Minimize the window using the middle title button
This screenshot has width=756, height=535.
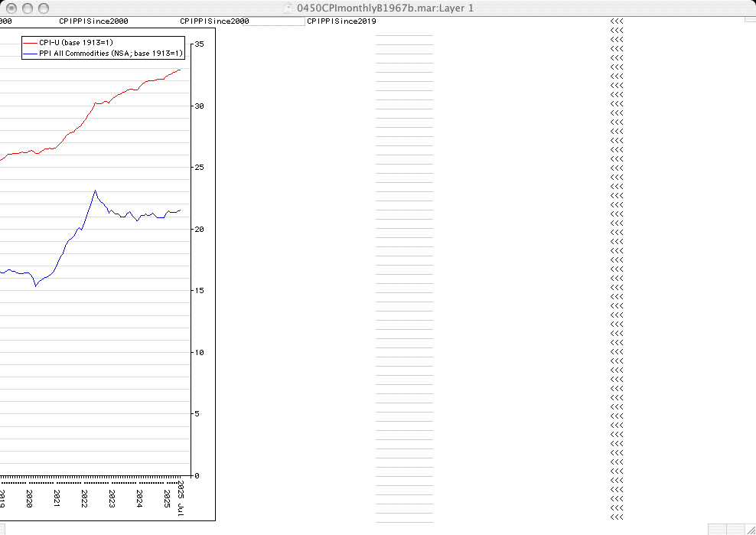point(28,8)
